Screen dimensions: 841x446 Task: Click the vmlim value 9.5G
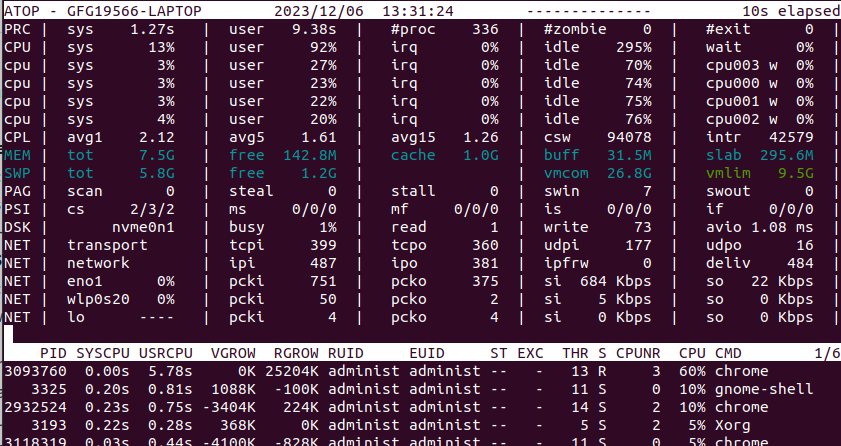pyautogui.click(x=796, y=173)
